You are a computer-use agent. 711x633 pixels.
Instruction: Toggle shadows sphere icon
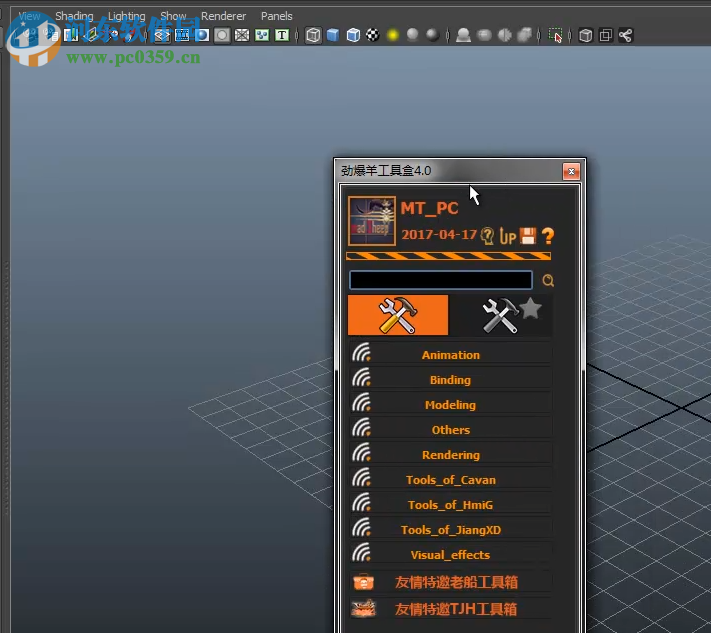[413, 34]
